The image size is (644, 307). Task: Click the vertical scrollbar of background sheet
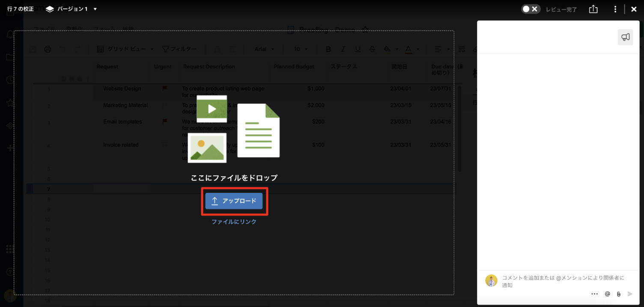tap(459, 128)
